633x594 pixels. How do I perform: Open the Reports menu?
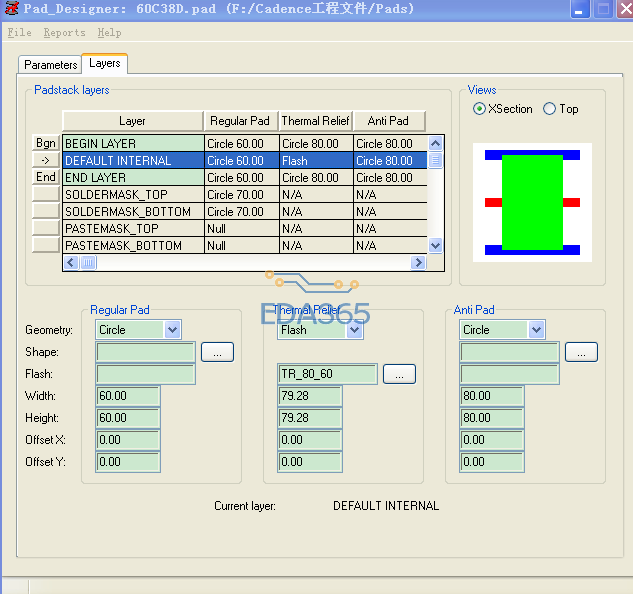click(x=65, y=32)
